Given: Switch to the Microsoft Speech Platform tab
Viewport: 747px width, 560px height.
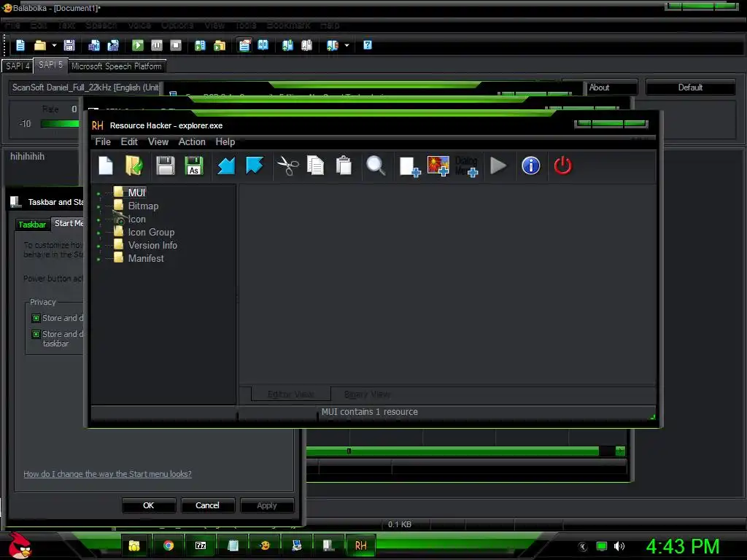Looking at the screenshot, I should point(117,66).
